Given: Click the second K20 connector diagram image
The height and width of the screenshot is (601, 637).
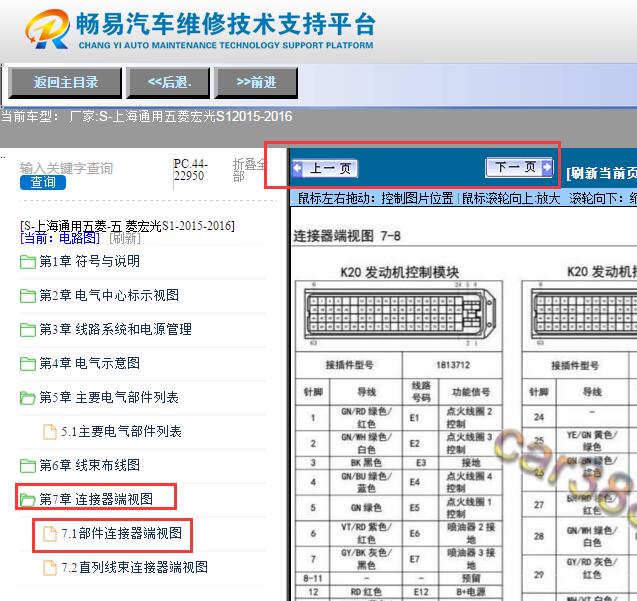Looking at the screenshot, I should tap(584, 315).
